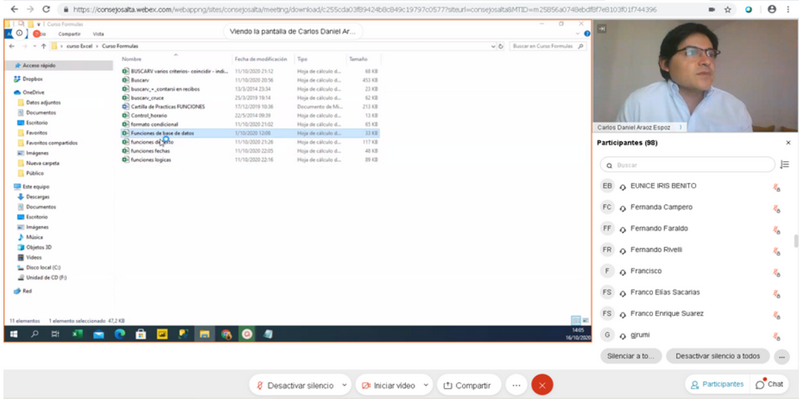Click the Viendo la pantalla de Carlos Daniel banner
800x399 pixels.
click(x=293, y=31)
